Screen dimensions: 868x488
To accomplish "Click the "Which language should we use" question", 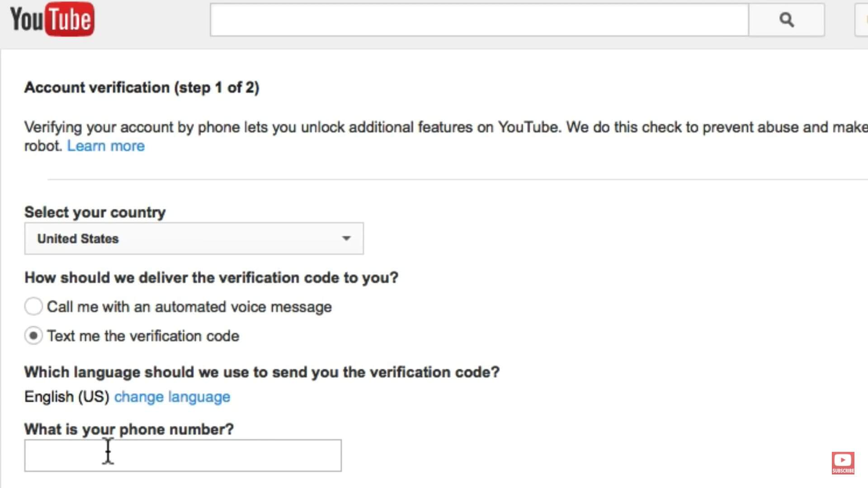I will (x=262, y=372).
